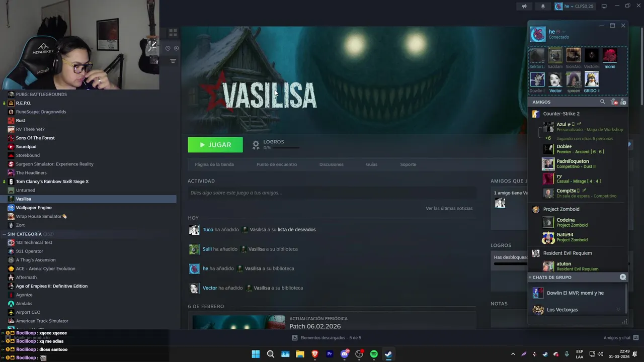Open pending friend invites icon
This screenshot has width=644, height=362.
(x=613, y=102)
